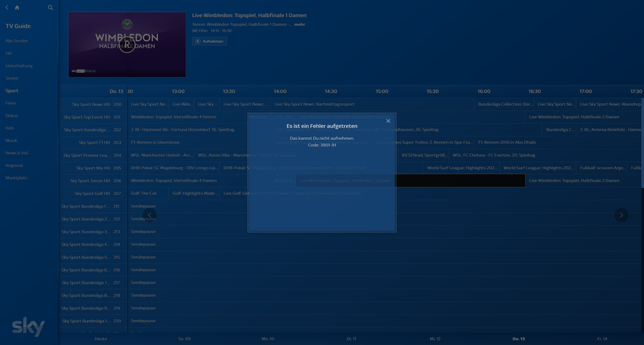Select 'Serien' category
The width and height of the screenshot is (644, 345).
12,78
